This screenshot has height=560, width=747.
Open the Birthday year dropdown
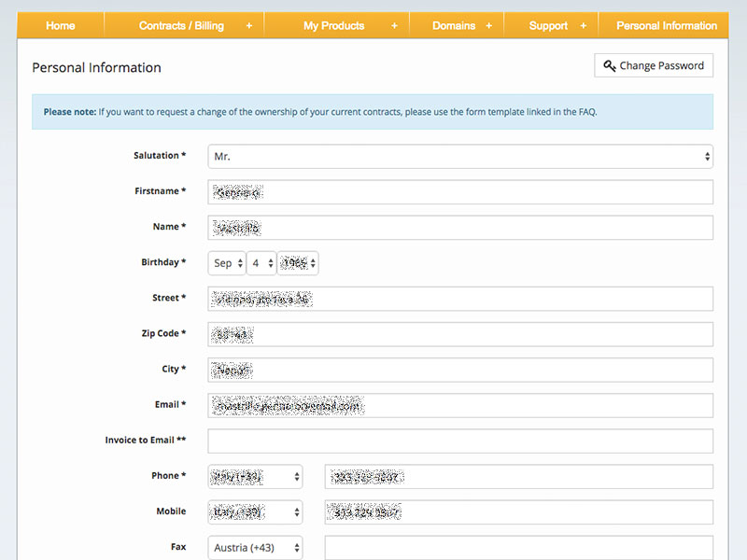click(x=298, y=263)
